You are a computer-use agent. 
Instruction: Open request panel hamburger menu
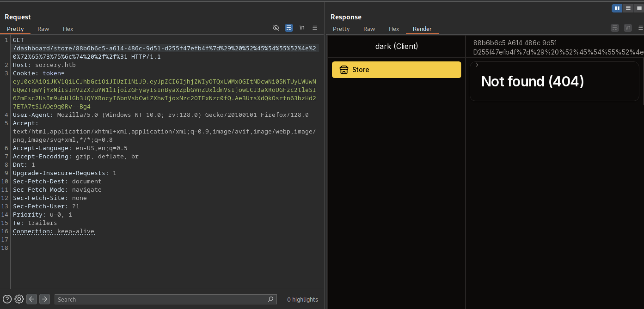315,28
